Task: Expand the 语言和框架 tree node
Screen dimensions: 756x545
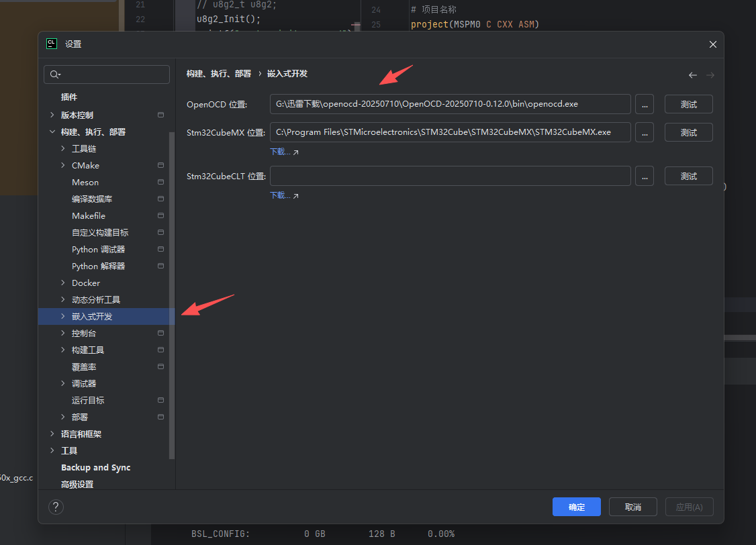Action: point(52,434)
